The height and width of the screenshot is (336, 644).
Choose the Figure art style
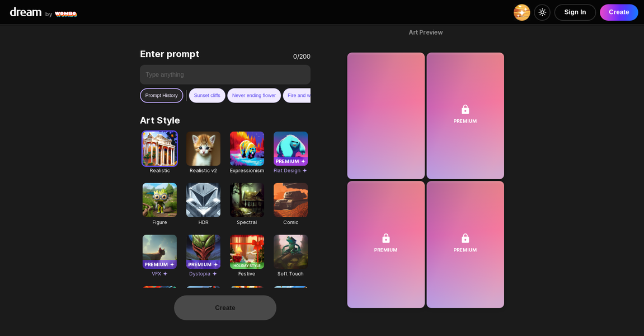[159, 200]
